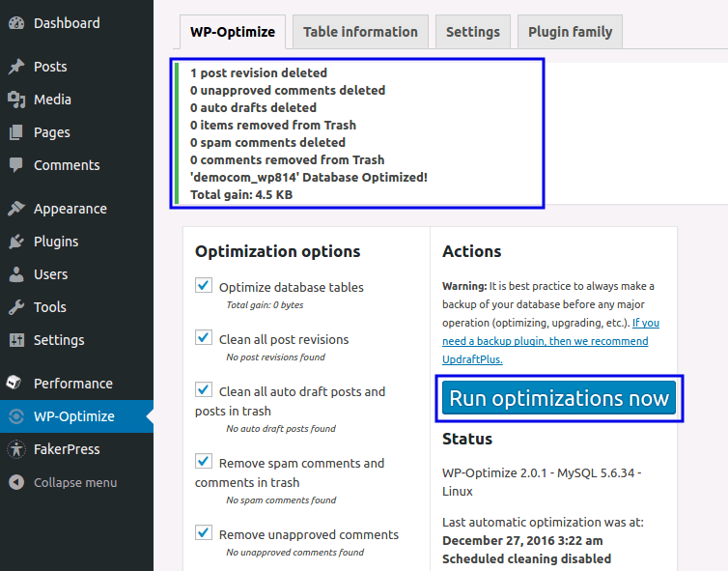Click the Plugins plug icon
Screen dimensions: 728x571
point(16,242)
